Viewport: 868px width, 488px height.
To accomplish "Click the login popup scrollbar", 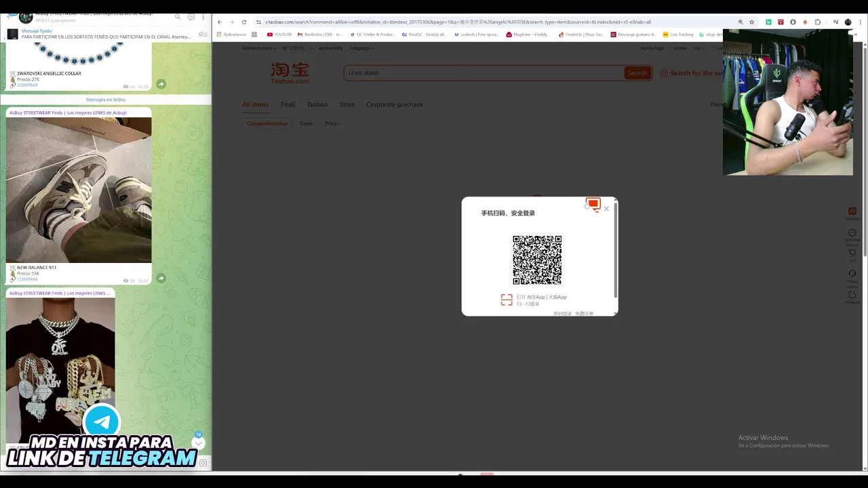I will coord(615,251).
